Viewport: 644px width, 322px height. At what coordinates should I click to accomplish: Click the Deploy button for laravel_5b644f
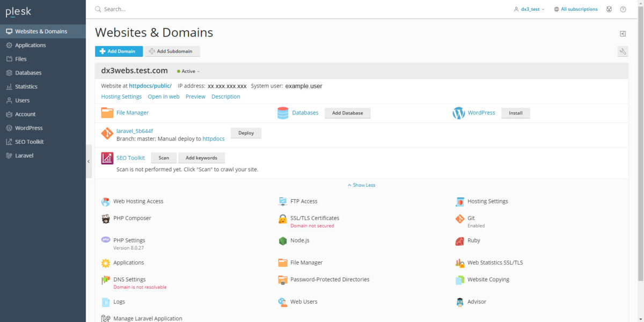[246, 133]
